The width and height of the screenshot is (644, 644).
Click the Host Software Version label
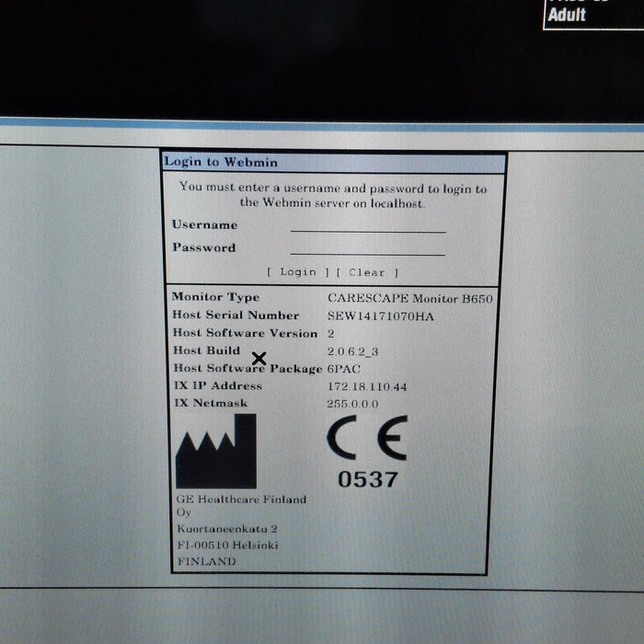tap(245, 333)
